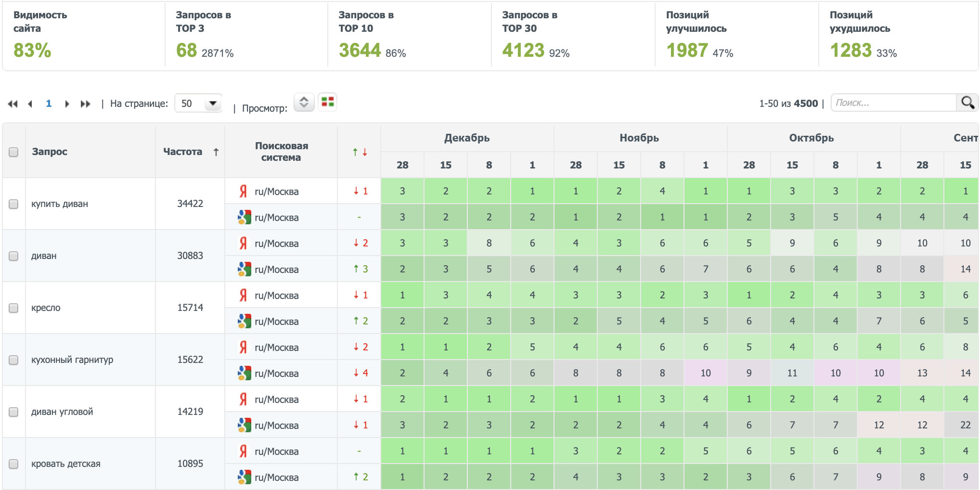Go to the previous page arrow
This screenshot has width=980, height=490.
[x=30, y=104]
